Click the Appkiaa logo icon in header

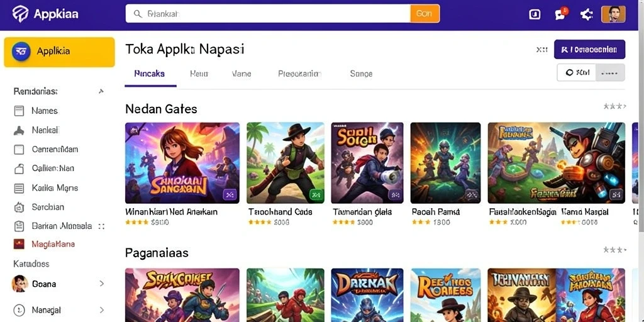pyautogui.click(x=20, y=14)
